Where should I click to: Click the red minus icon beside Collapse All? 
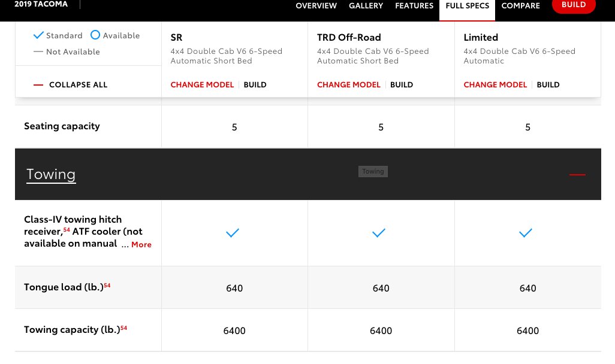pyautogui.click(x=38, y=84)
